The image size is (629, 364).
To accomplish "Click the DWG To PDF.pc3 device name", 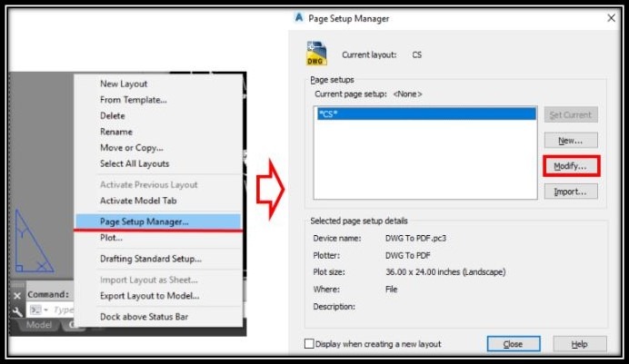I will click(415, 238).
